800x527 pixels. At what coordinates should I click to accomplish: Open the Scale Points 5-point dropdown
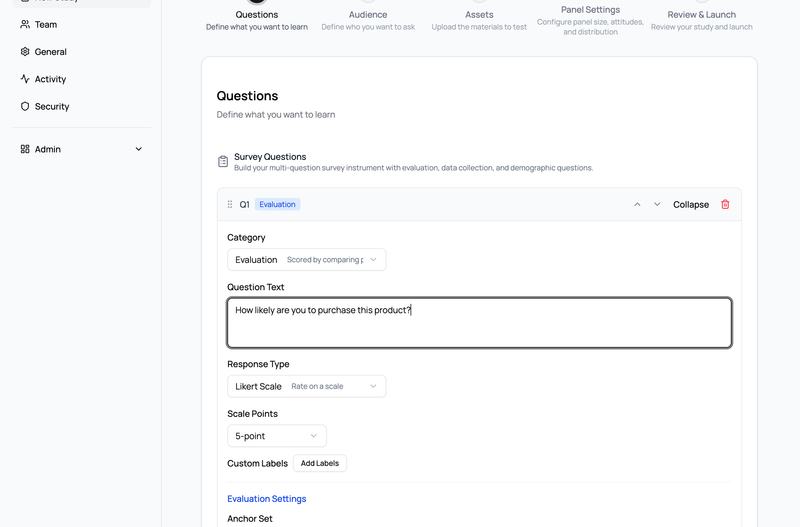pyautogui.click(x=277, y=436)
